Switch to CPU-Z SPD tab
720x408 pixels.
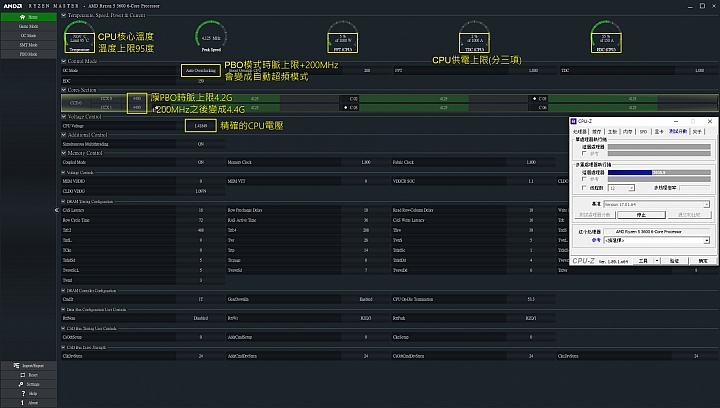(x=643, y=132)
